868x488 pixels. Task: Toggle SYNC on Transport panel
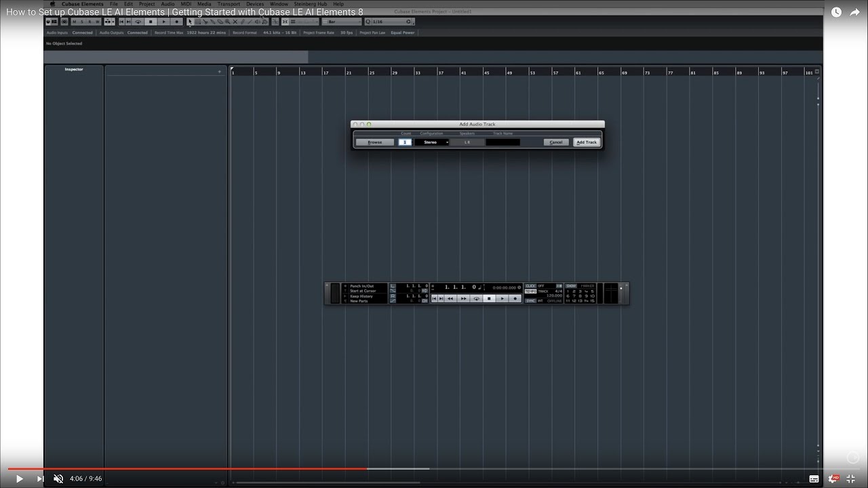coord(530,301)
